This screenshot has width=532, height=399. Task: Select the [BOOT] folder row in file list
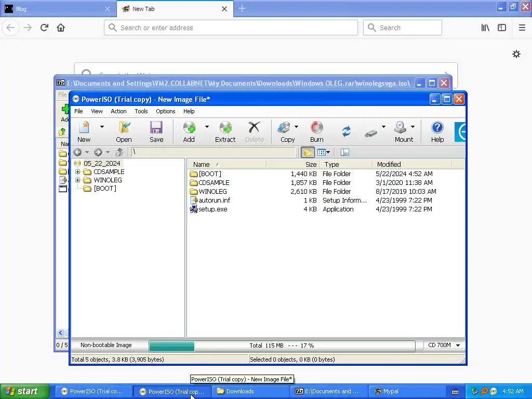210,174
